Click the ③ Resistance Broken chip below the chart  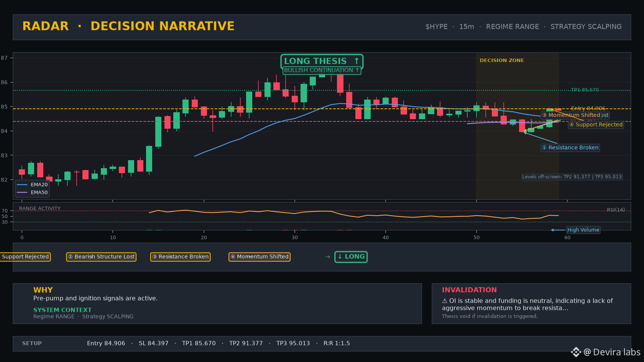click(x=180, y=257)
